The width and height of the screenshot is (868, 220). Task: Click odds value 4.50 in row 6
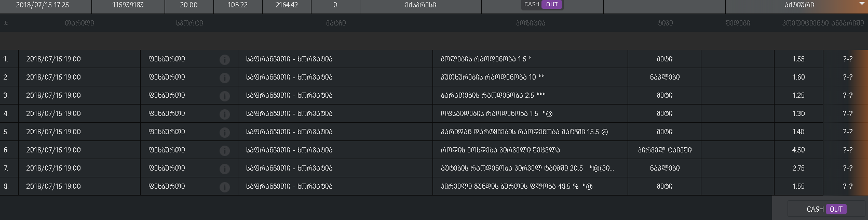(798, 150)
